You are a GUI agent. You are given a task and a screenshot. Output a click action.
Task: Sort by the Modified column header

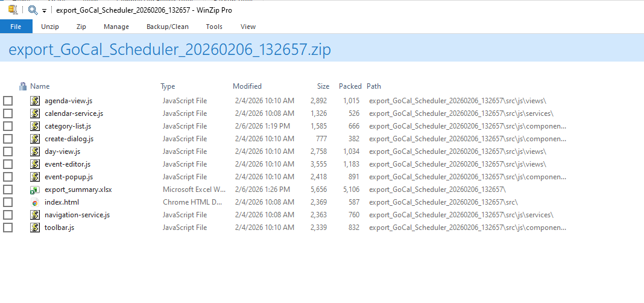pos(247,86)
